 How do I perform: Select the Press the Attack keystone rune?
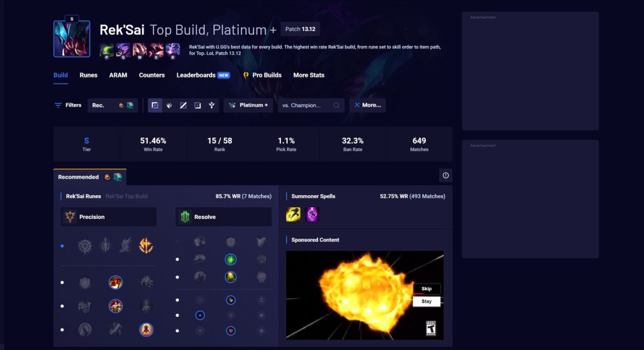(x=85, y=246)
